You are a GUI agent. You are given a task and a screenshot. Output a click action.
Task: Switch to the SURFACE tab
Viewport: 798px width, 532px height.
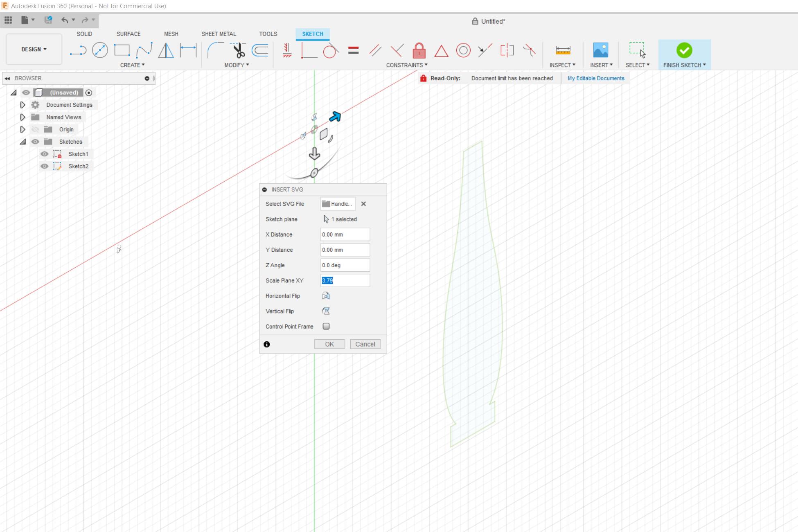128,34
